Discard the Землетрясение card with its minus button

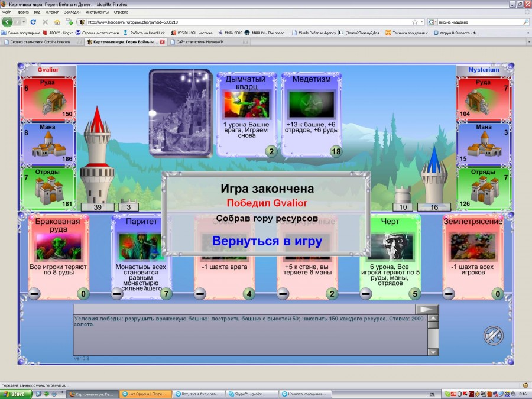(449, 294)
